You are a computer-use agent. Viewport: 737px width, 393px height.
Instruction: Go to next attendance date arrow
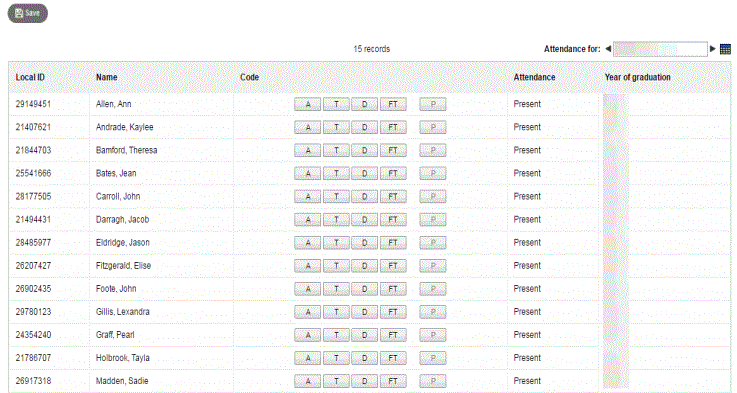coord(713,48)
